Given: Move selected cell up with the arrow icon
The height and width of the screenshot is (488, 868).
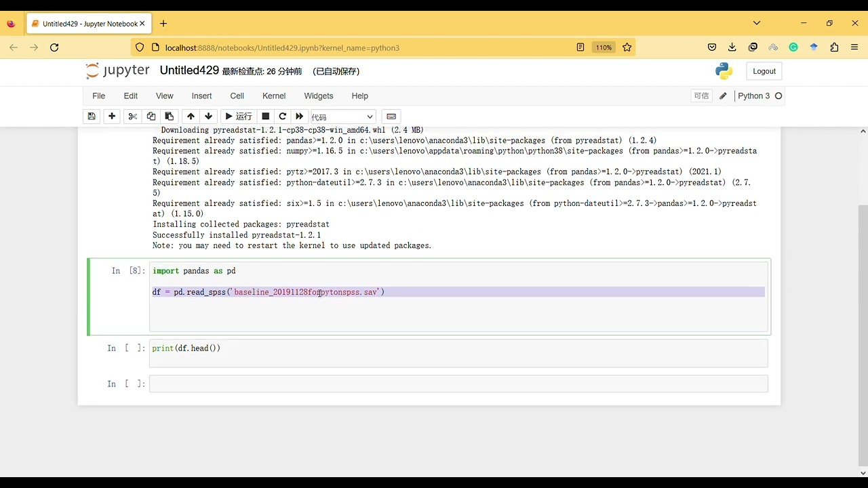Looking at the screenshot, I should click(x=191, y=117).
